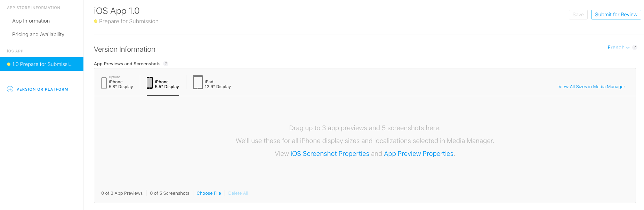Click the Save button

tap(578, 15)
